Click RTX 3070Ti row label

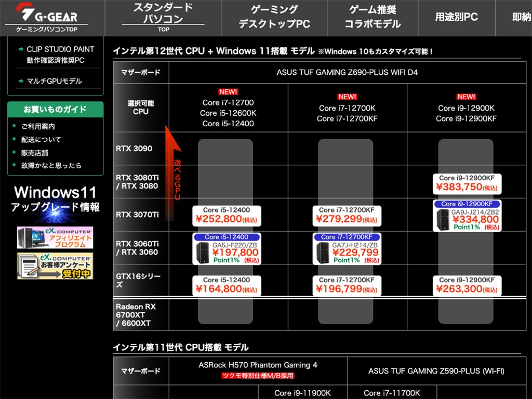(x=137, y=215)
